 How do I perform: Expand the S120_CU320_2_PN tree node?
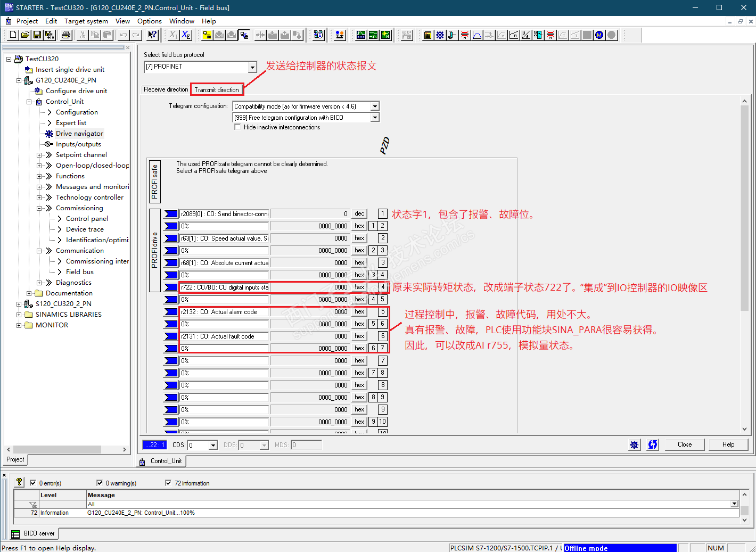click(x=19, y=304)
